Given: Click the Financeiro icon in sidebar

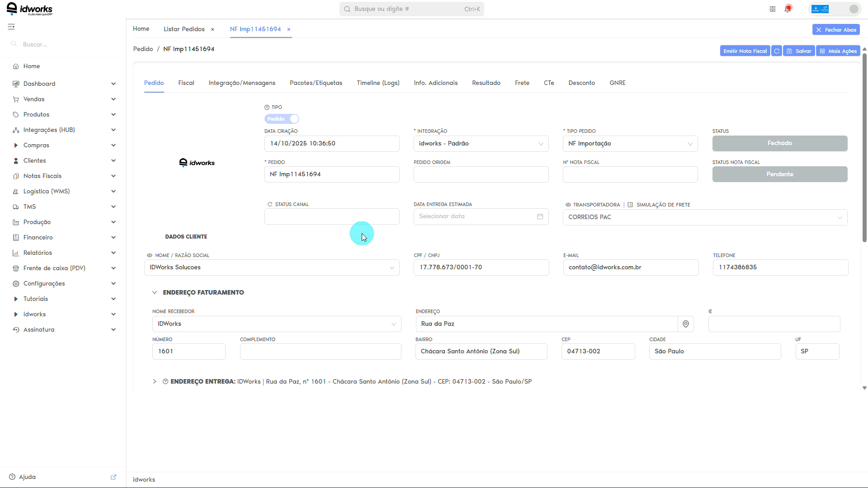Looking at the screenshot, I should [16, 238].
